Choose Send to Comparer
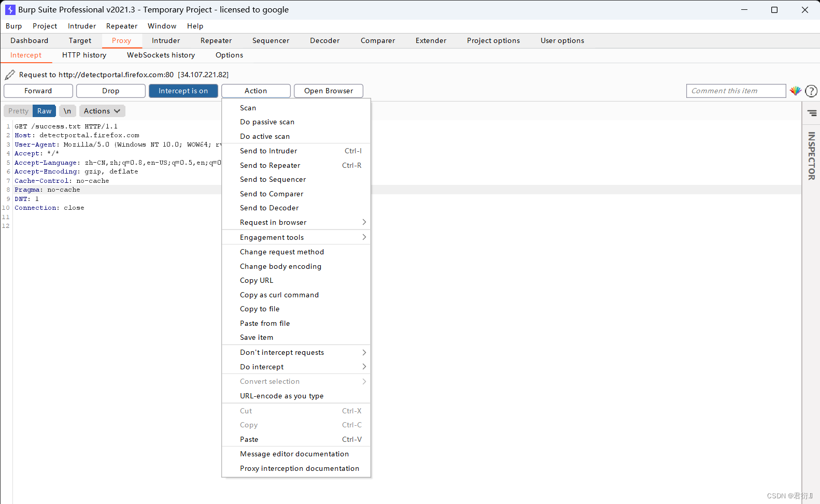Screen dimensions: 820x504 click(296, 194)
